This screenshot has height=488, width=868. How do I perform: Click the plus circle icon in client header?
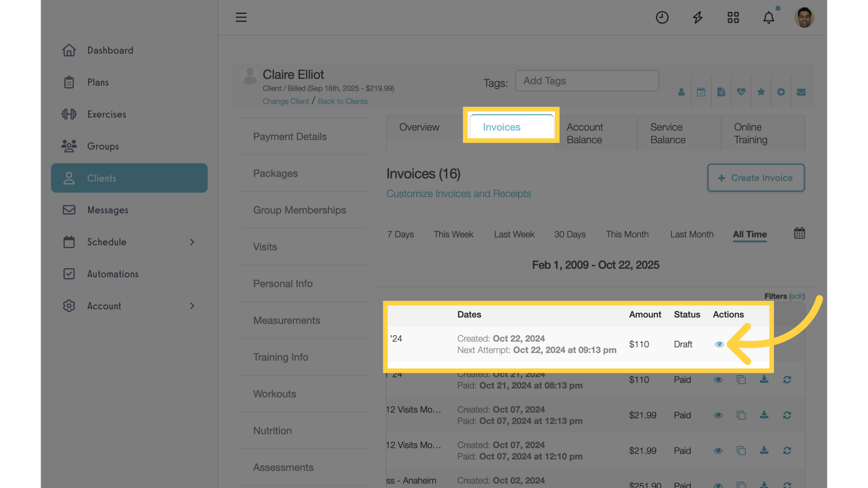pos(781,92)
